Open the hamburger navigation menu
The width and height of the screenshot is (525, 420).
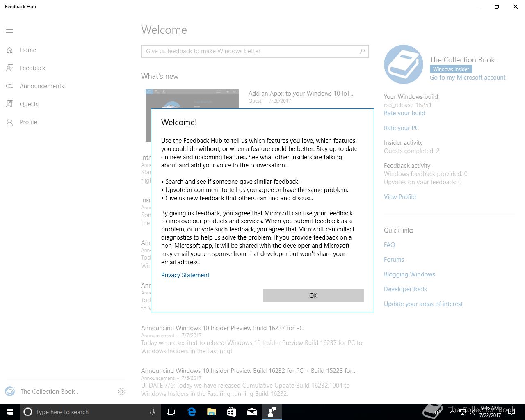tap(10, 31)
